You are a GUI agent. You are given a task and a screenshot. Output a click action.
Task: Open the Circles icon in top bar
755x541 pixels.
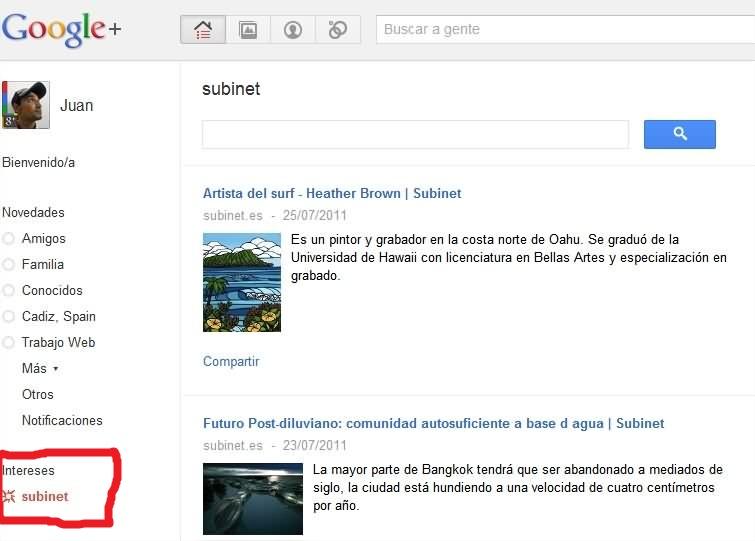[x=338, y=30]
